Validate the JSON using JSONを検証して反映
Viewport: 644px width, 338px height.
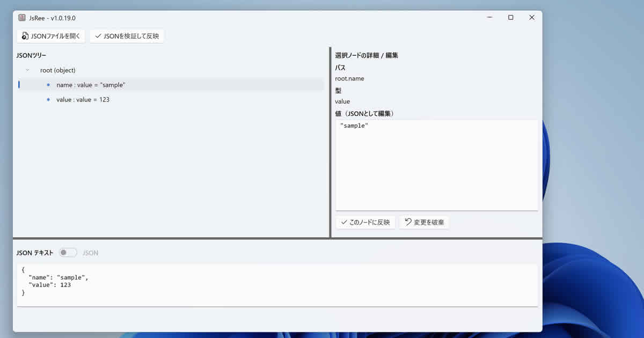point(127,35)
